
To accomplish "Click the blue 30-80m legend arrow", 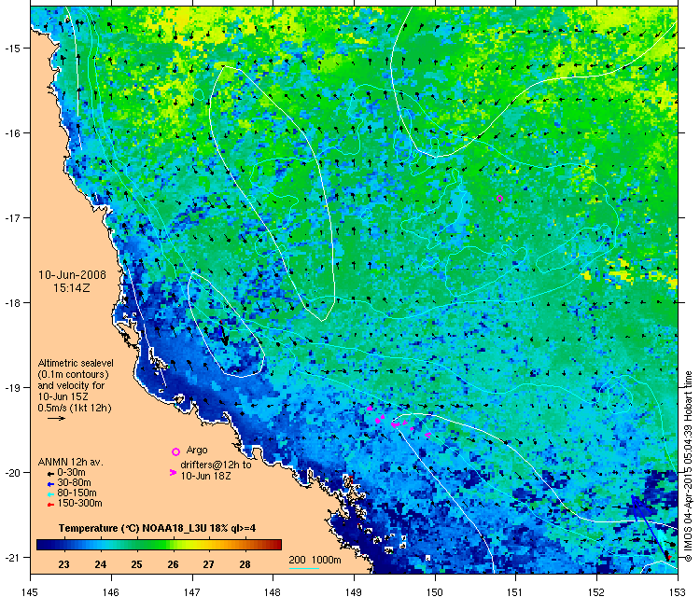I will 51,484.
